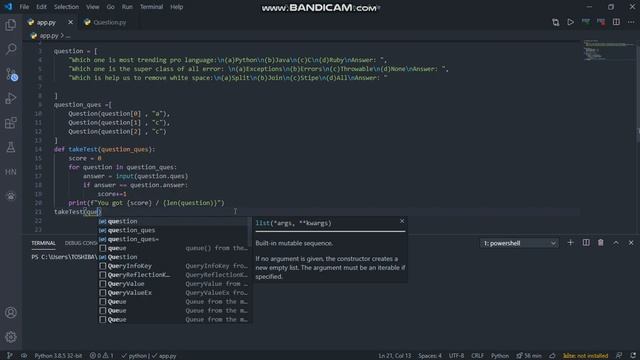Image resolution: width=640 pixels, height=360 pixels.
Task: Click the 56 min time tracker status
Action: [x=529, y=356]
